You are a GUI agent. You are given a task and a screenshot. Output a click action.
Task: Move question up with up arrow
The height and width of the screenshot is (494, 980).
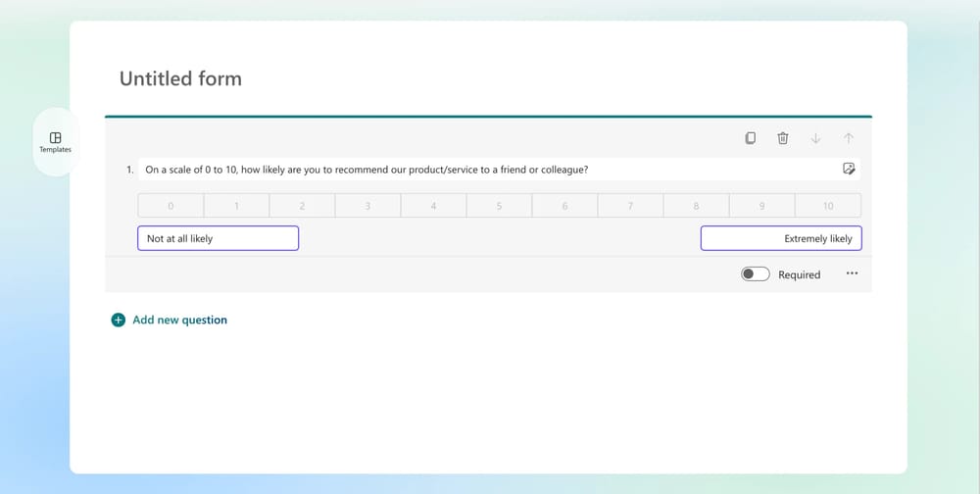[x=849, y=138]
